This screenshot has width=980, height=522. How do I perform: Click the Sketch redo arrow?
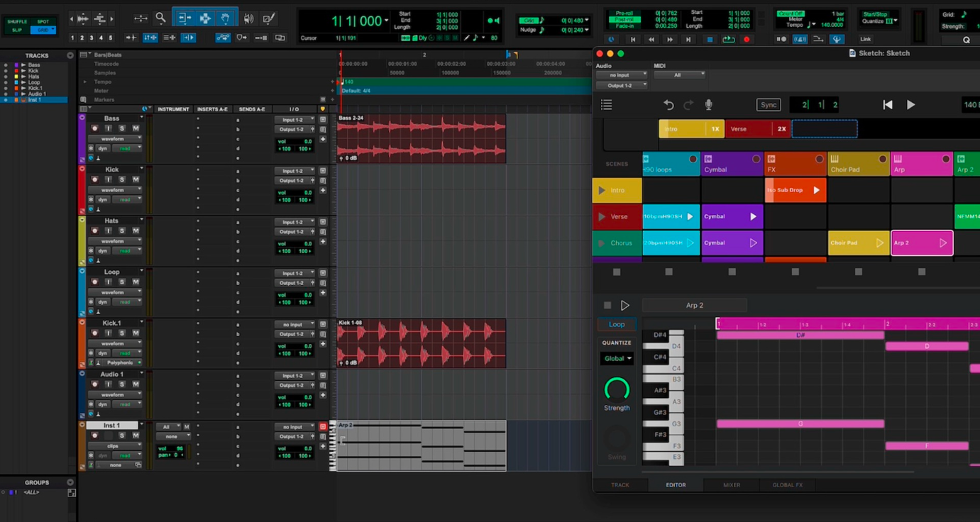click(x=688, y=105)
